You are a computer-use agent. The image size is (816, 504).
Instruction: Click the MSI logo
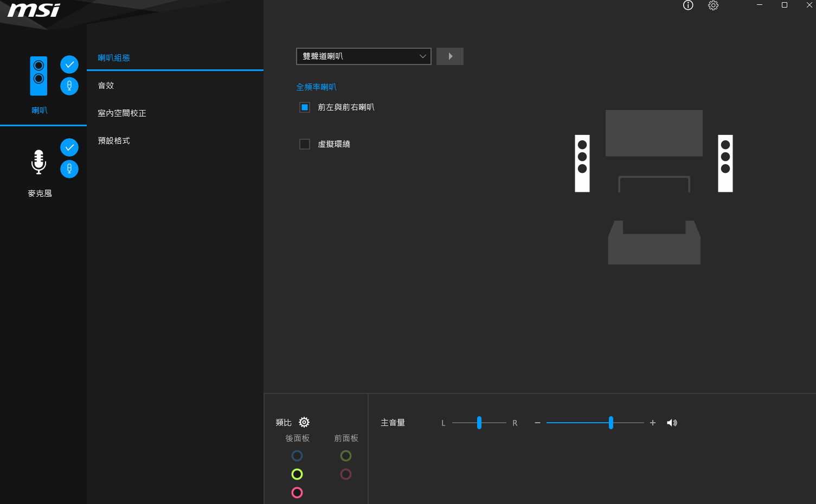pyautogui.click(x=33, y=11)
